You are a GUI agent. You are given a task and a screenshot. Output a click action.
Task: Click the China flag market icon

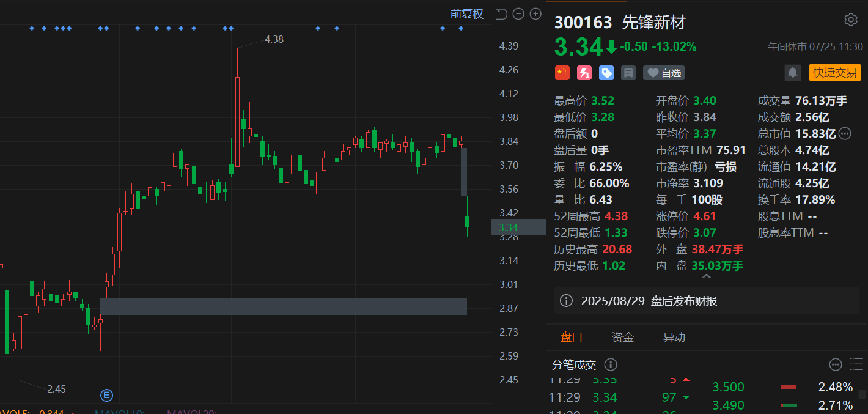click(562, 73)
